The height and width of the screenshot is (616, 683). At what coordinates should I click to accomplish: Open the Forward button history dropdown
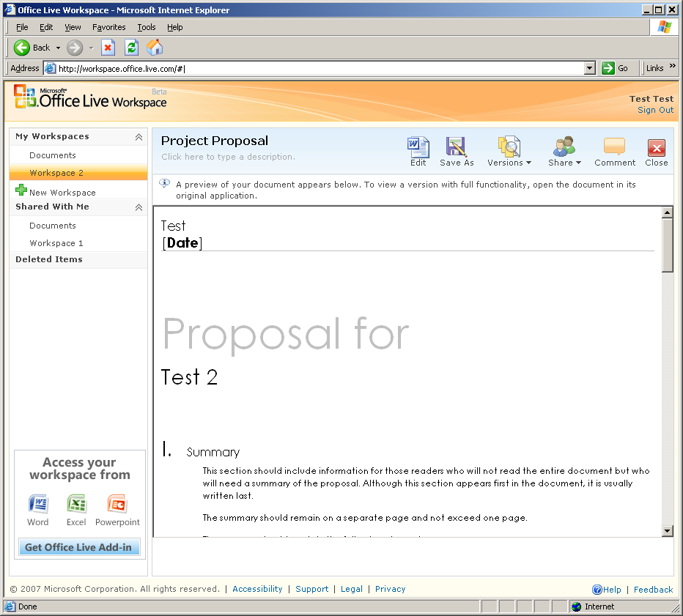[91, 48]
